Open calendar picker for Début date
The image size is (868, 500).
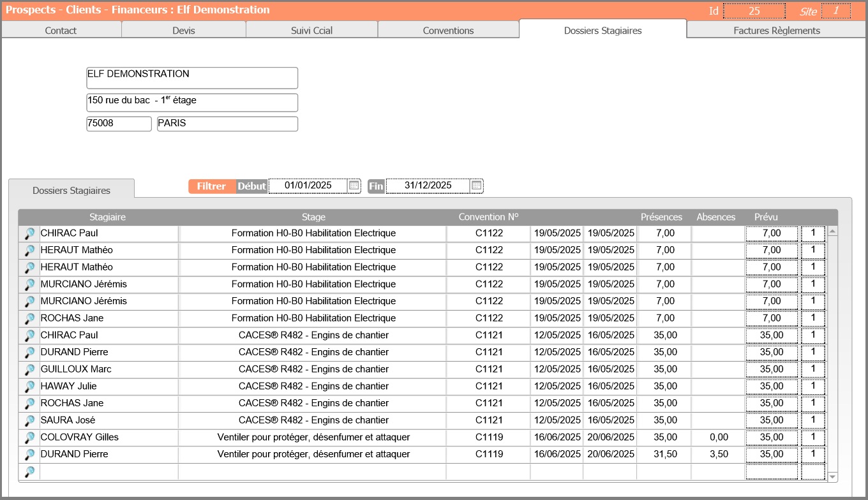354,186
